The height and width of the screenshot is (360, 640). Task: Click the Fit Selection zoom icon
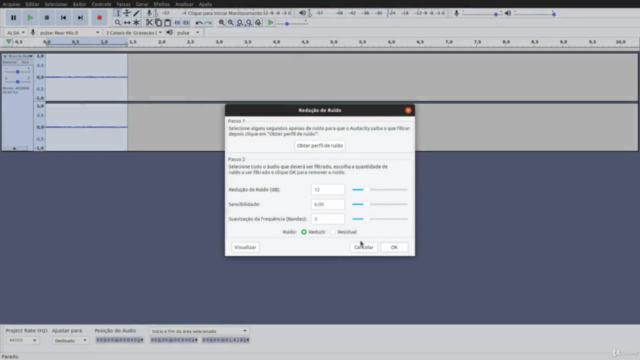coord(240,22)
